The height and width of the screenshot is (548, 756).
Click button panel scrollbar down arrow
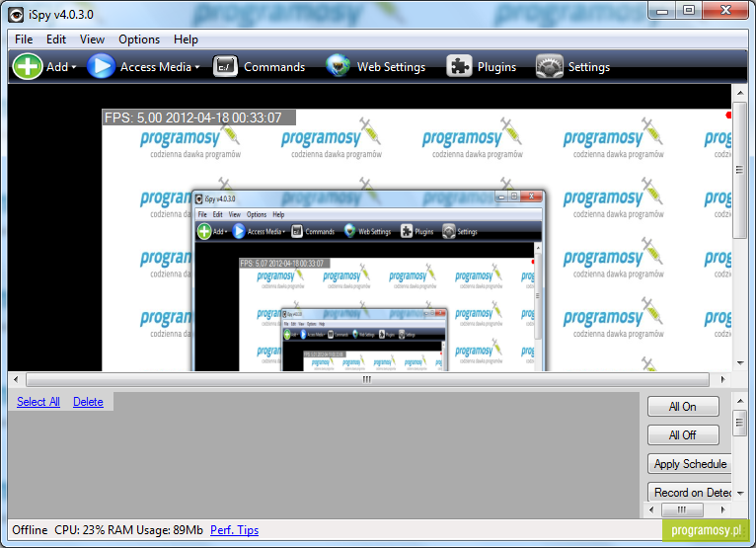[740, 493]
